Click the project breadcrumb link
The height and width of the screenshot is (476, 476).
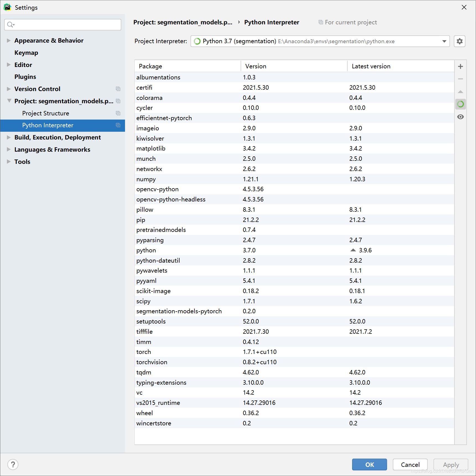tap(183, 22)
